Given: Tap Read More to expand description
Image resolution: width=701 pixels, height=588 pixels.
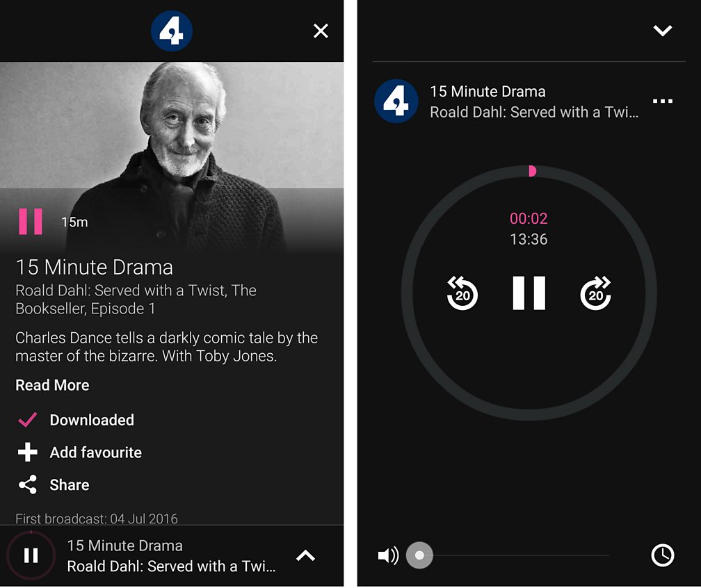Looking at the screenshot, I should click(51, 385).
